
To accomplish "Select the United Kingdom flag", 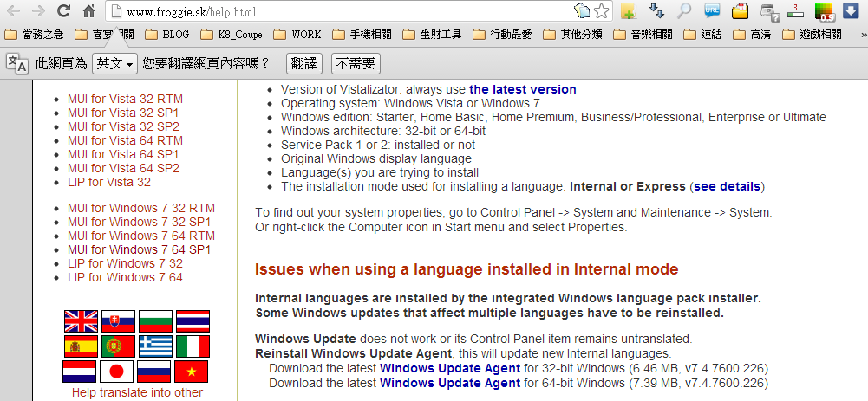I will coord(81,320).
